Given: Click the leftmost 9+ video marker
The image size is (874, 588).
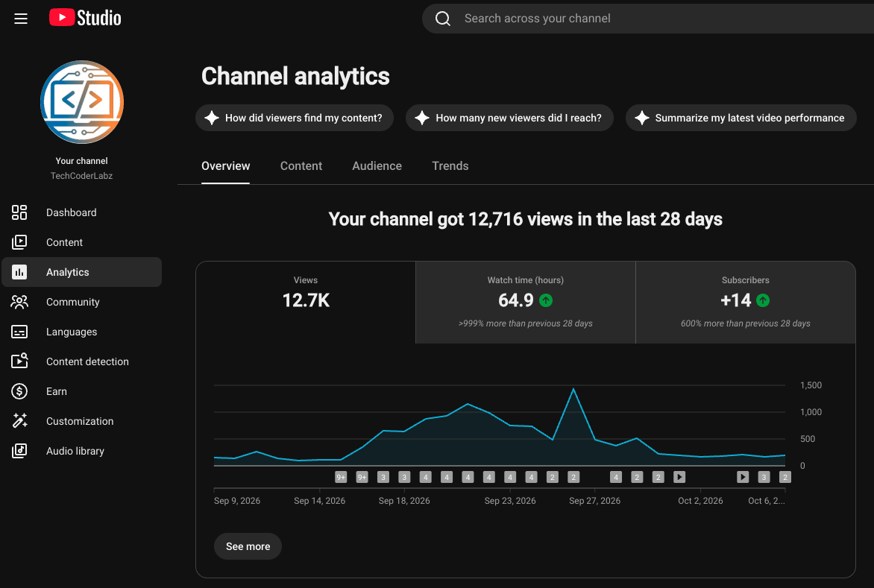Looking at the screenshot, I should 341,477.
